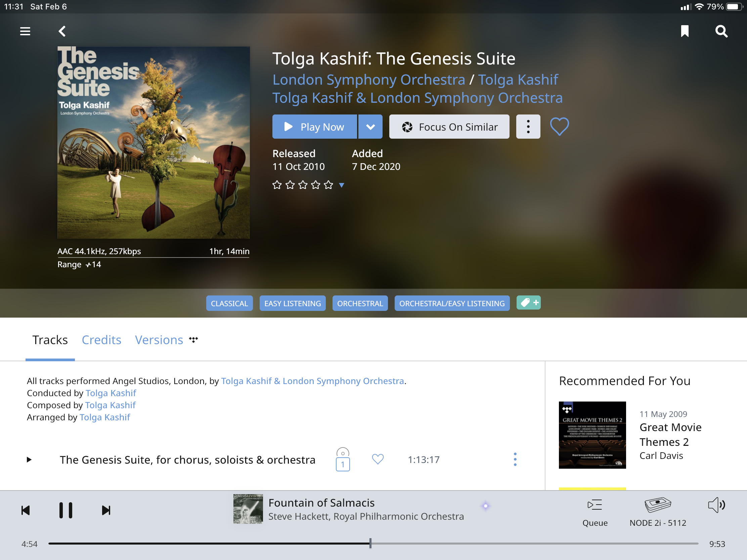The width and height of the screenshot is (747, 560).
Task: Pause the current playback
Action: pyautogui.click(x=65, y=510)
